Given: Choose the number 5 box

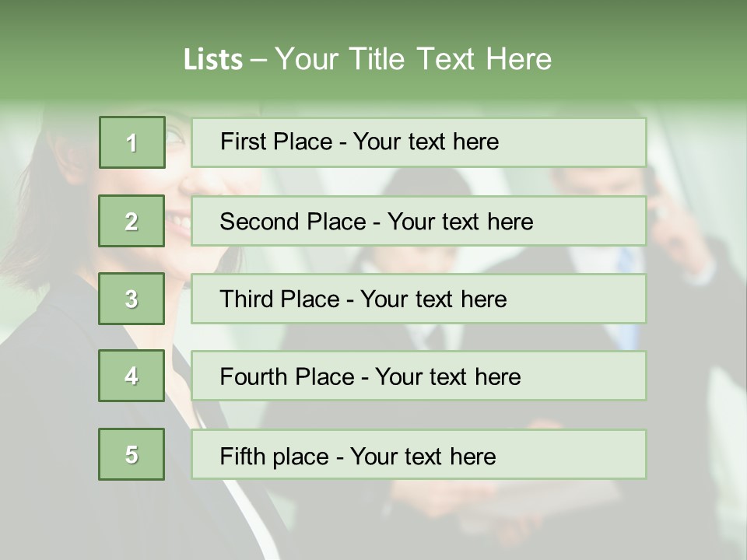Looking at the screenshot, I should 132,454.
